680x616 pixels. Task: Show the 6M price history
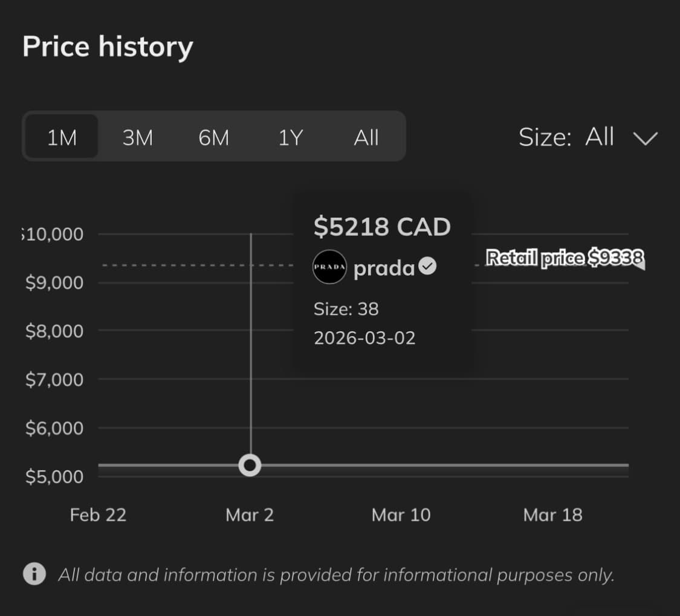213,137
